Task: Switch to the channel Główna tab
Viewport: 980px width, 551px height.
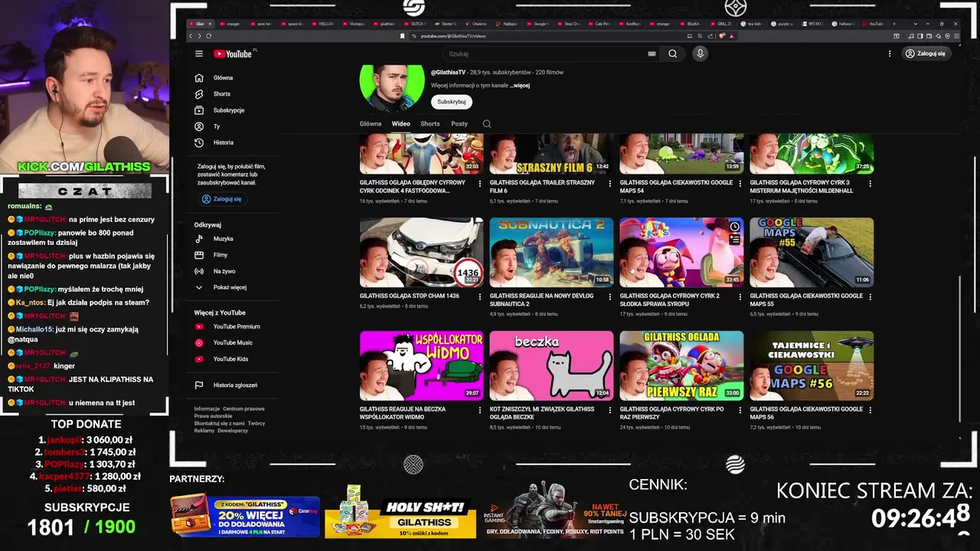Action: click(371, 124)
